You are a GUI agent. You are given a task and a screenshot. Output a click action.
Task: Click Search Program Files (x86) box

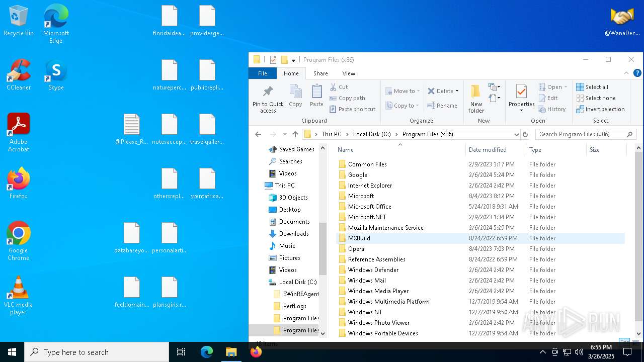click(x=586, y=134)
